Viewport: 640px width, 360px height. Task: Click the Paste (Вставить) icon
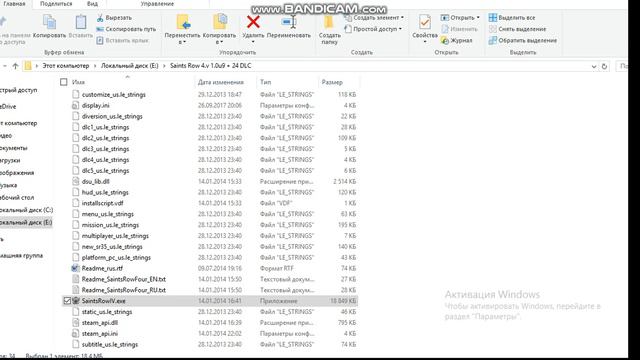[x=81, y=22]
